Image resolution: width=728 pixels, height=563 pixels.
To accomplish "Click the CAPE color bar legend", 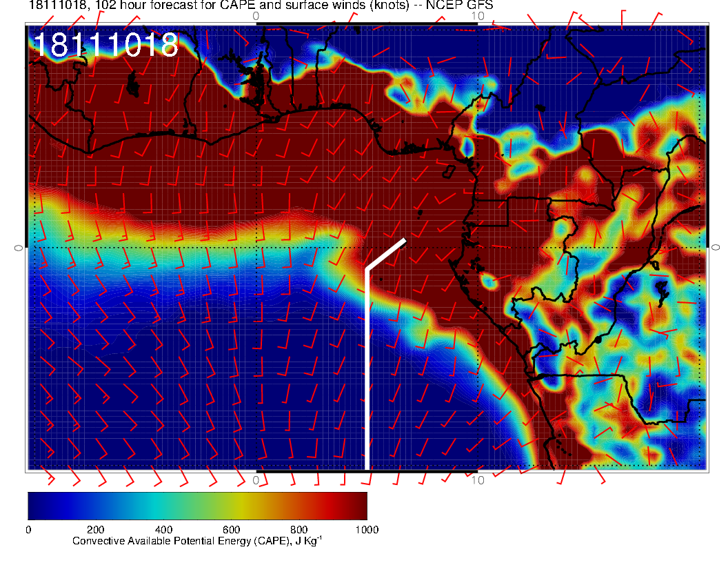I will click(197, 506).
